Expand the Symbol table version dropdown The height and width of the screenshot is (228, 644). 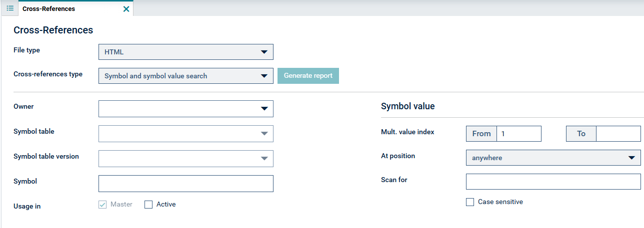pos(186,159)
